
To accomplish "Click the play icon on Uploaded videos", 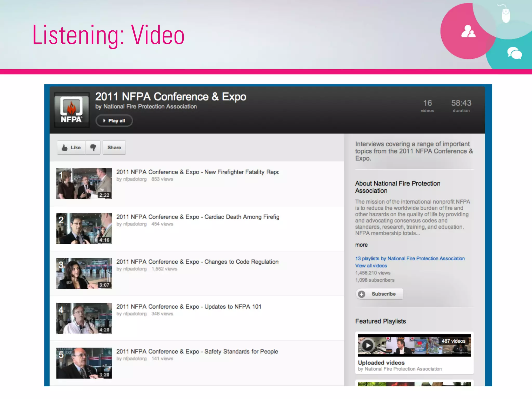I will pyautogui.click(x=368, y=345).
